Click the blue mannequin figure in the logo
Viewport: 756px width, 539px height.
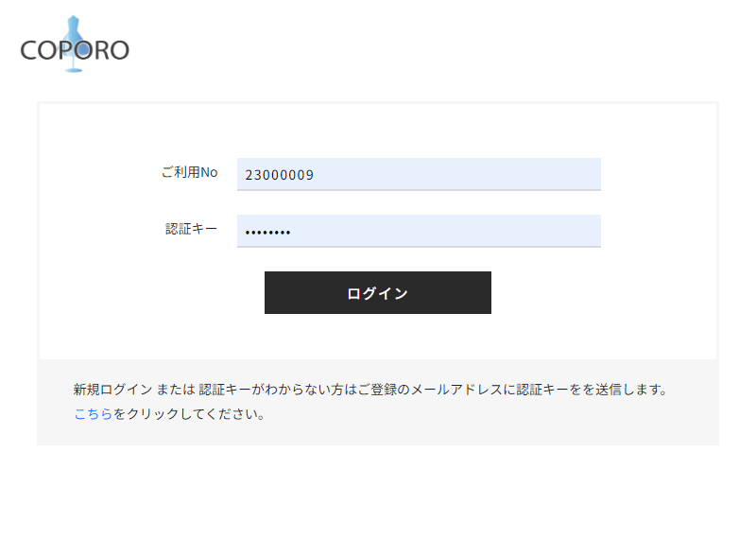pos(74,43)
